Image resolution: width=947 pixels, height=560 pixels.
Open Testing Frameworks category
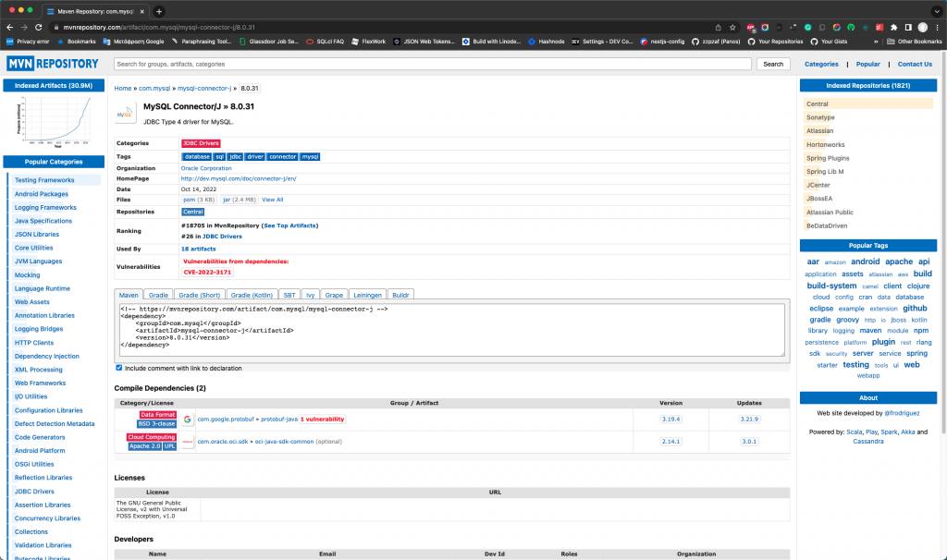pos(44,180)
